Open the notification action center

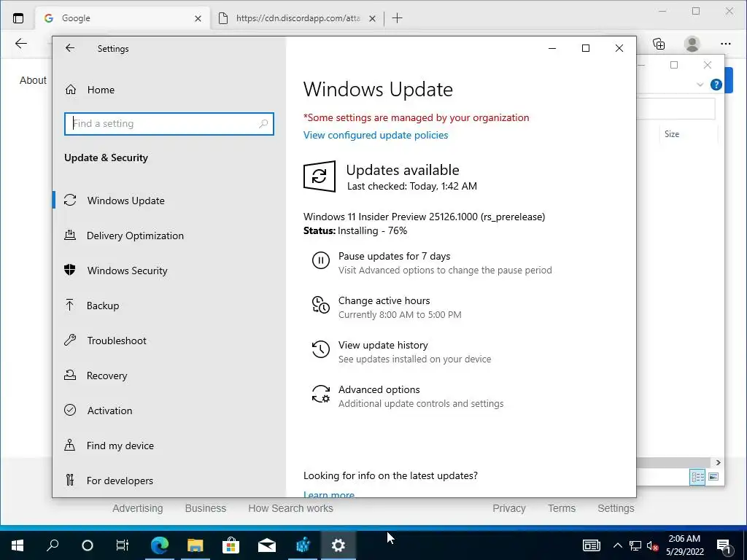[x=724, y=546]
